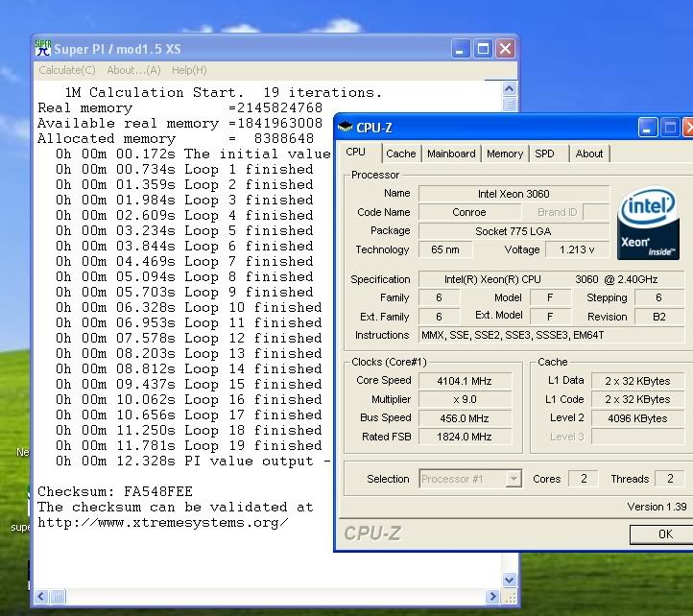Click Super PI scroll up arrow
693x616 pixels.
(509, 89)
